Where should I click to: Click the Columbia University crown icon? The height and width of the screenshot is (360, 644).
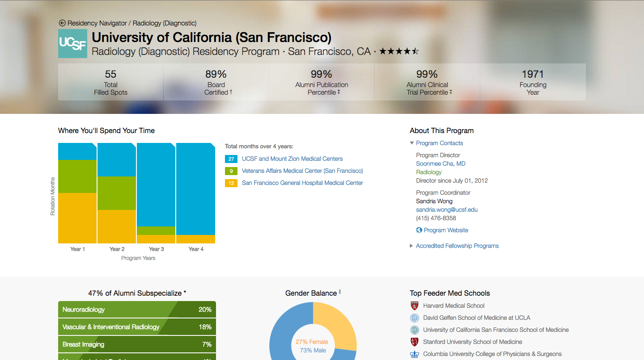(x=414, y=354)
